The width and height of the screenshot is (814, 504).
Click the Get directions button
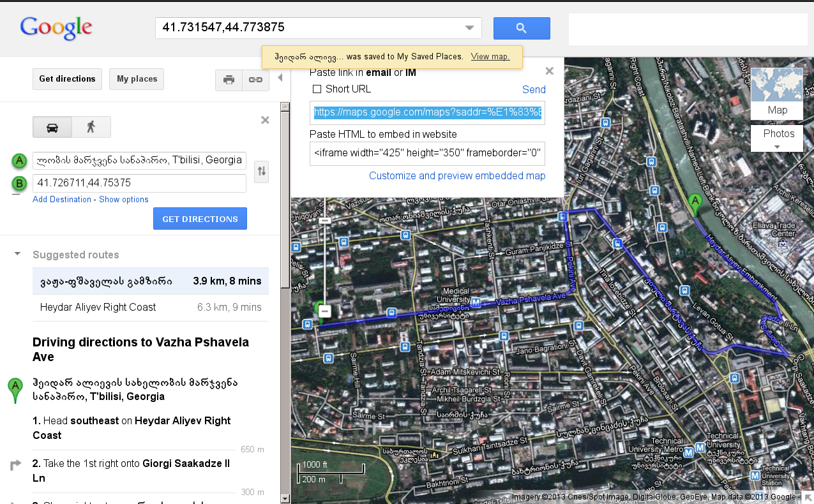tap(67, 79)
